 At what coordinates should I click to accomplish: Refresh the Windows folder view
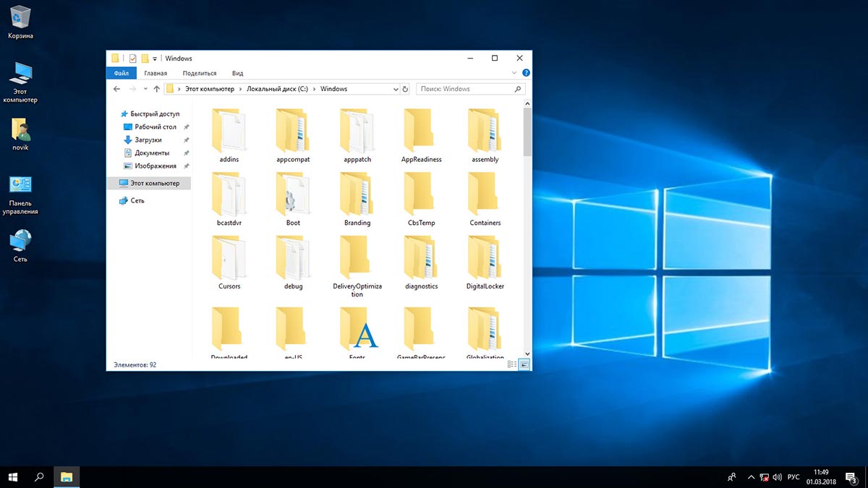click(x=405, y=89)
